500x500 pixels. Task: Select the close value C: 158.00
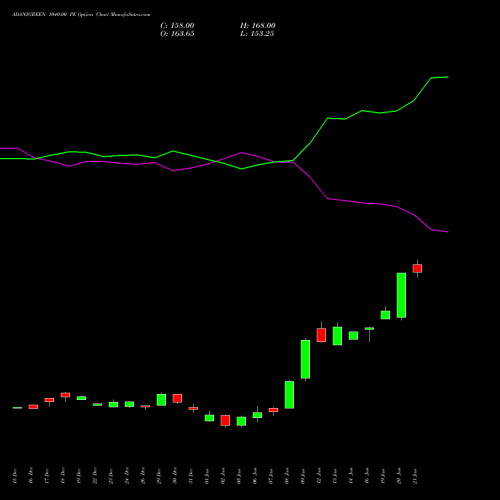(177, 26)
